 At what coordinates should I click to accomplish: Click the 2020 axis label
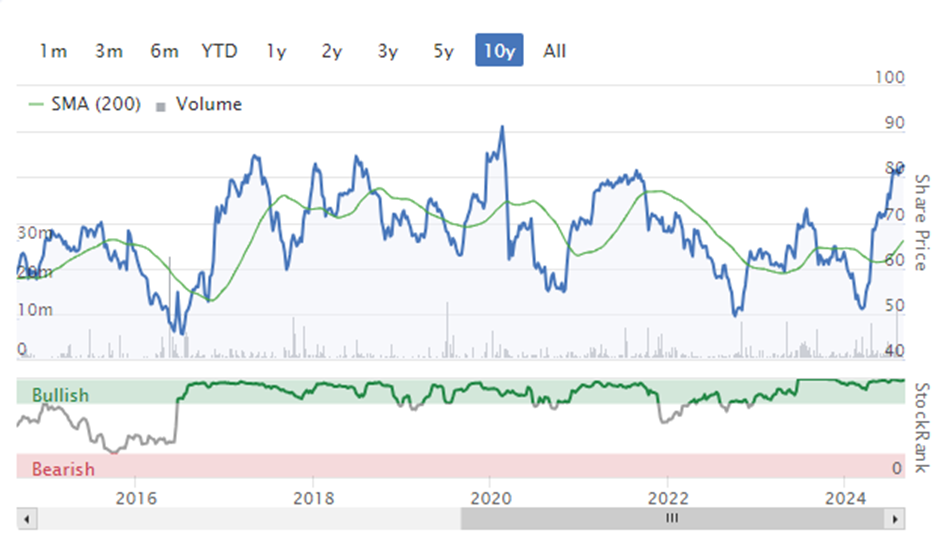[491, 498]
